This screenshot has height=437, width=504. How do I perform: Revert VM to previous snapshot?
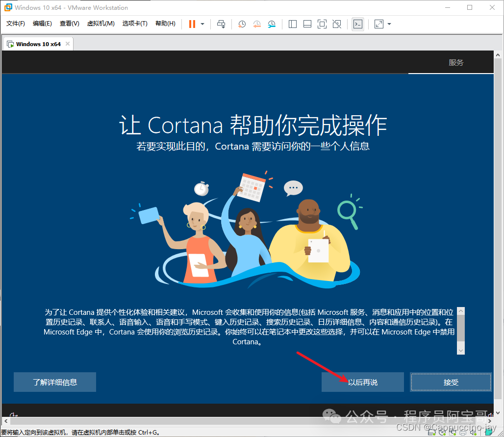(x=257, y=24)
